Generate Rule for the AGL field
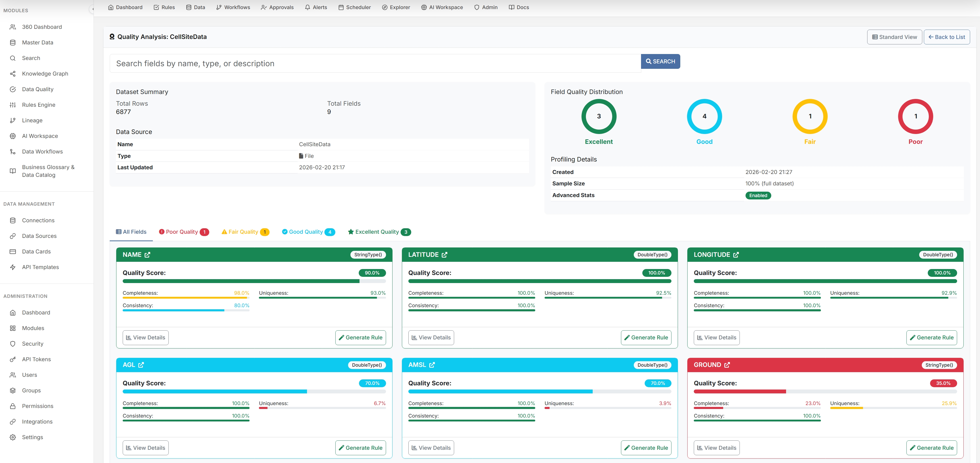980x463 pixels. pos(360,448)
